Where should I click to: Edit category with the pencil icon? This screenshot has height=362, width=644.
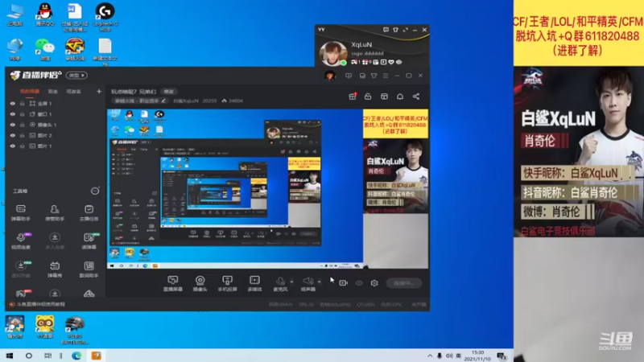[163, 101]
